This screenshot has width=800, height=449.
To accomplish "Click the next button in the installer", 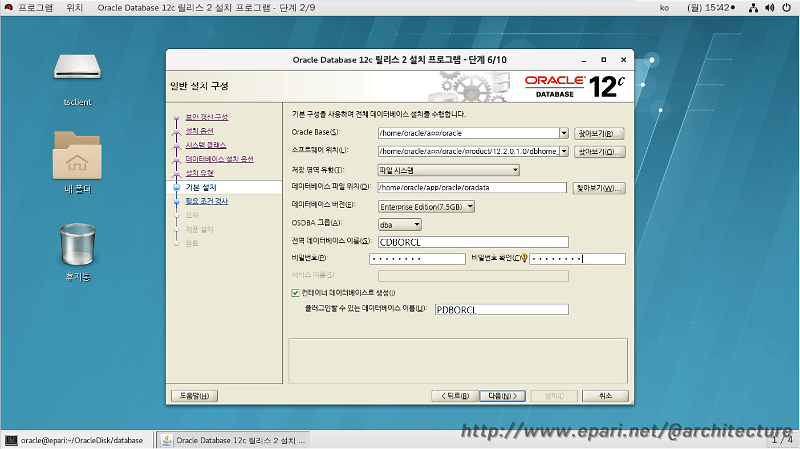I will point(503,396).
